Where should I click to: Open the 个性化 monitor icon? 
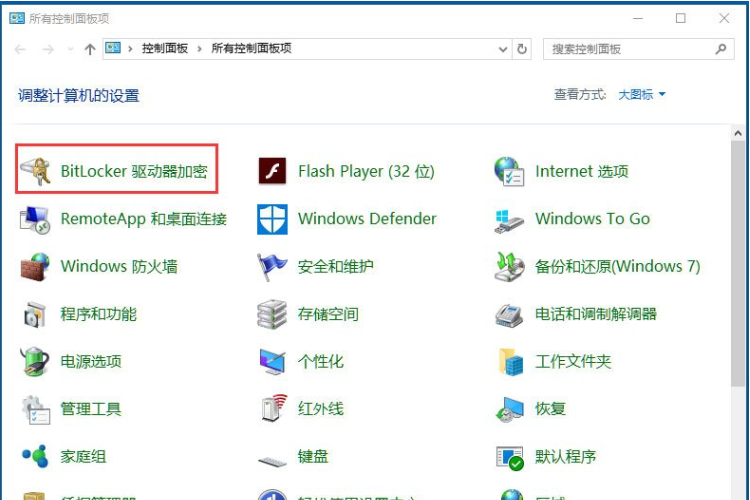point(272,362)
